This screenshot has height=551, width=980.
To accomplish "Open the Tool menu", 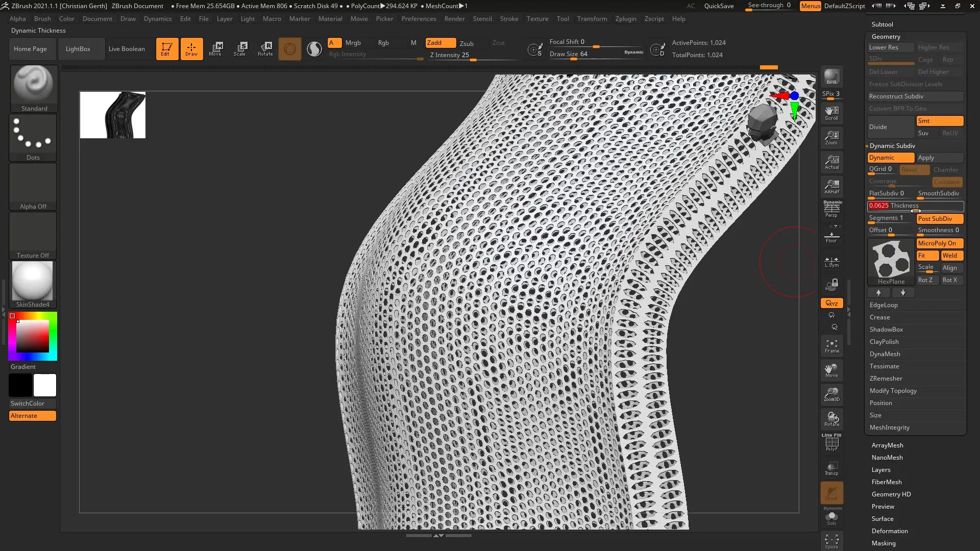I will tap(562, 19).
